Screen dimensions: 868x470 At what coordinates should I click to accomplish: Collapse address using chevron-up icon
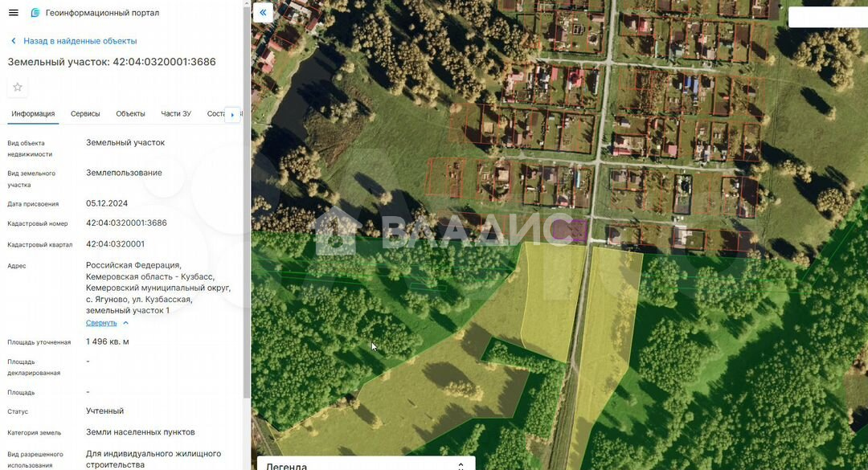pos(126,323)
